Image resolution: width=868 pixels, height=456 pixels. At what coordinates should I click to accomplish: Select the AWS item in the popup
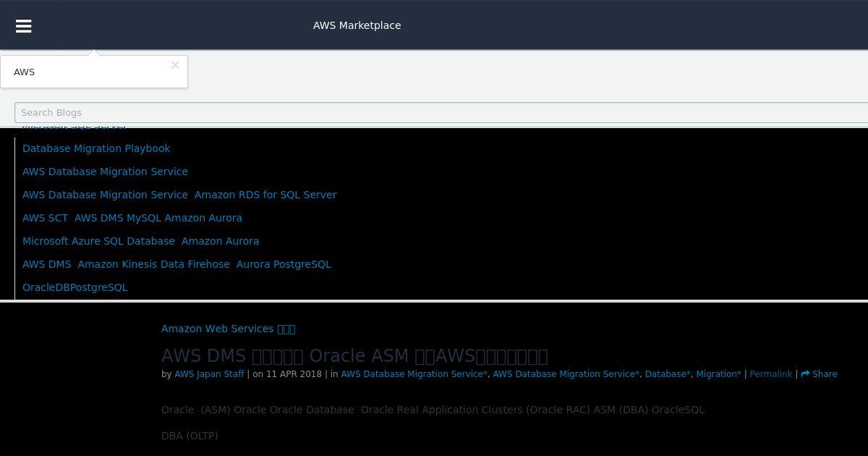coord(25,72)
